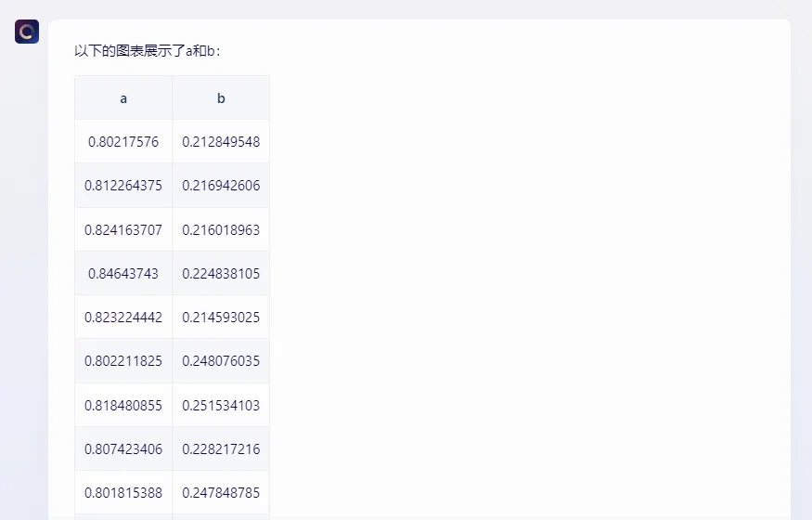This screenshot has width=812, height=520.
Task: Pick the 0.823224442 cell
Action: click(123, 317)
